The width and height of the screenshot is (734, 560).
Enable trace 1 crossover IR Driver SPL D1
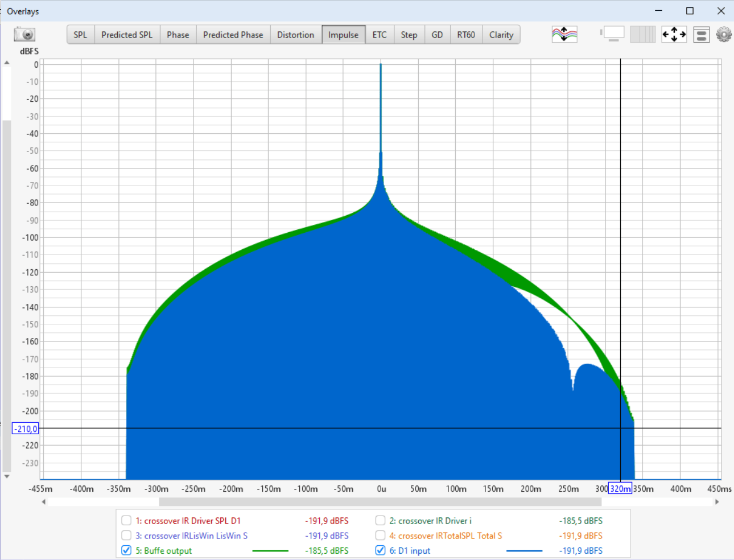[126, 521]
